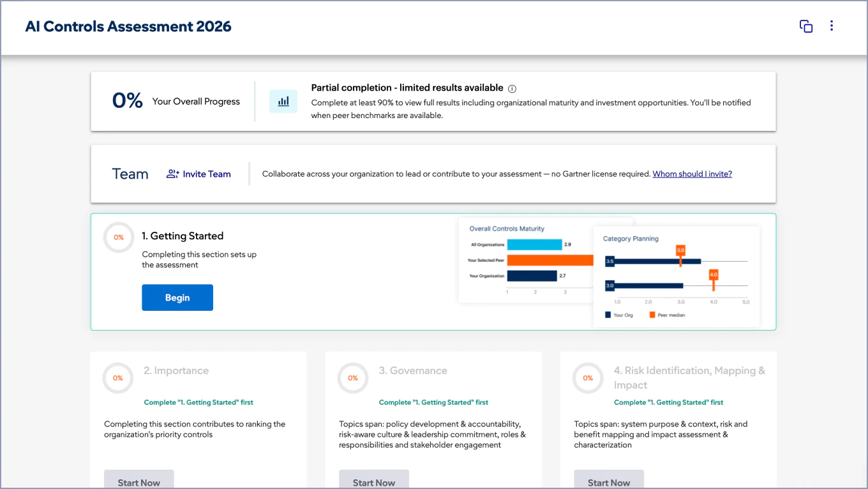Image resolution: width=868 pixels, height=489 pixels.
Task: Click the Overall Controls Maturity chart thumbnail
Action: coord(526,260)
